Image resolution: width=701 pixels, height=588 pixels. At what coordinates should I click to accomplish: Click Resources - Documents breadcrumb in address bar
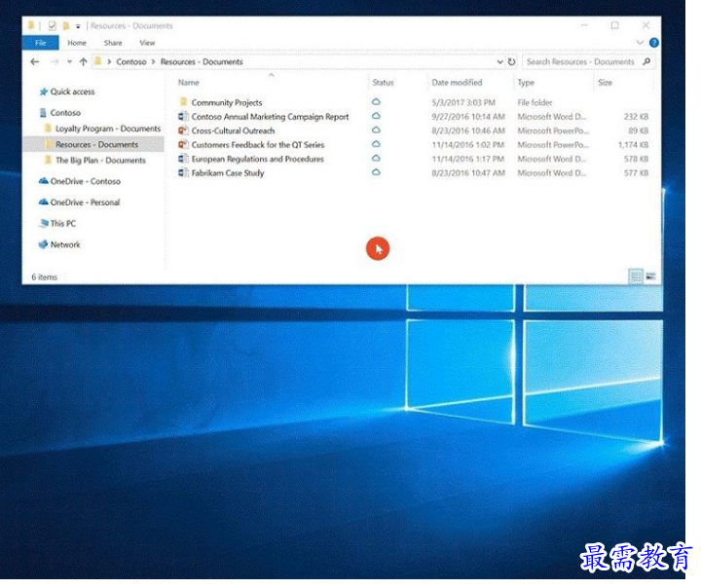(202, 62)
